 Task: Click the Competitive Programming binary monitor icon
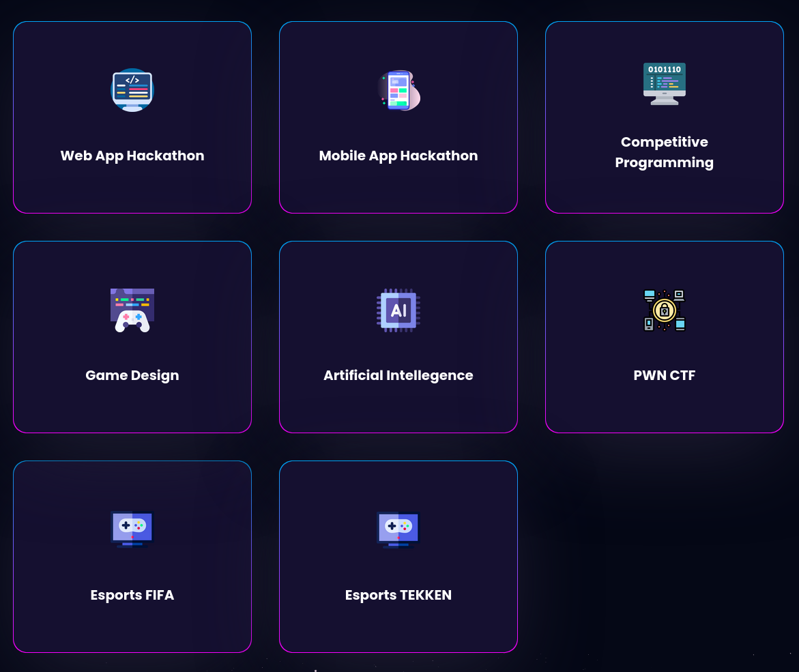665,84
